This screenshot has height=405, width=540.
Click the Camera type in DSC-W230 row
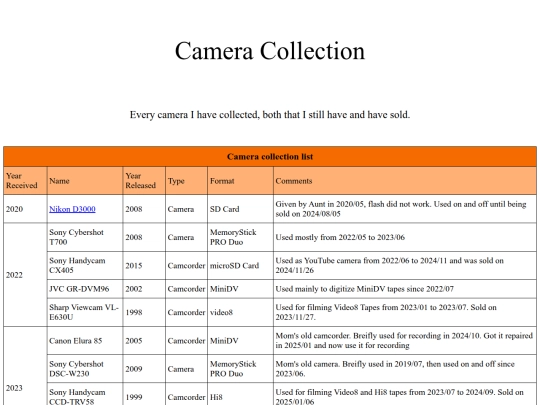coord(186,369)
